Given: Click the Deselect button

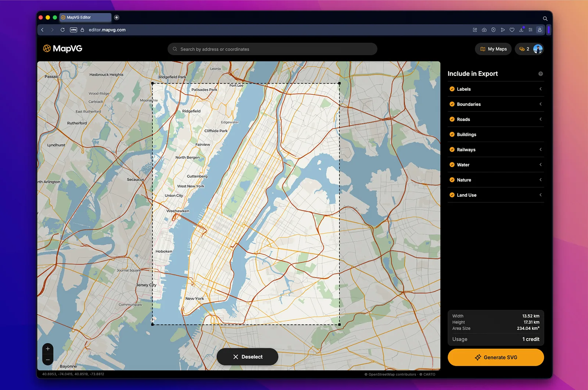Looking at the screenshot, I should click(x=247, y=357).
